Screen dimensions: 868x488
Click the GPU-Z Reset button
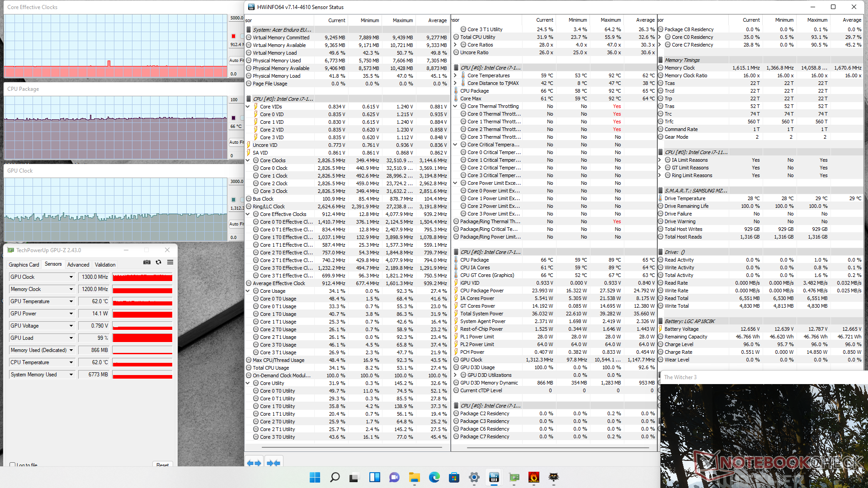coord(162,465)
